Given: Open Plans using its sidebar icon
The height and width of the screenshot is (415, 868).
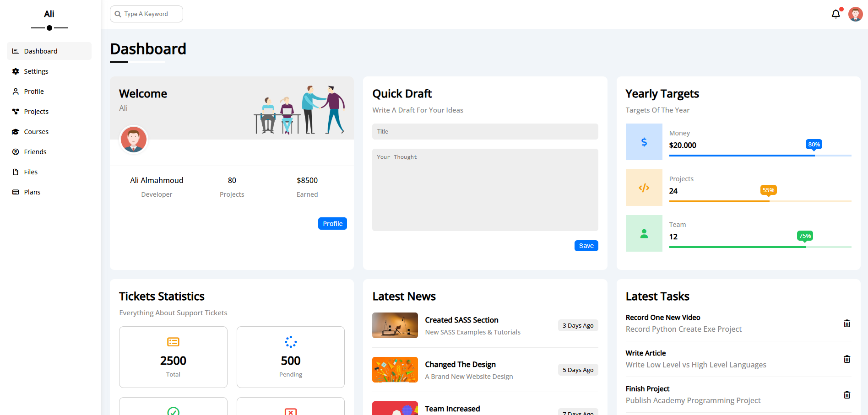Looking at the screenshot, I should coord(15,192).
